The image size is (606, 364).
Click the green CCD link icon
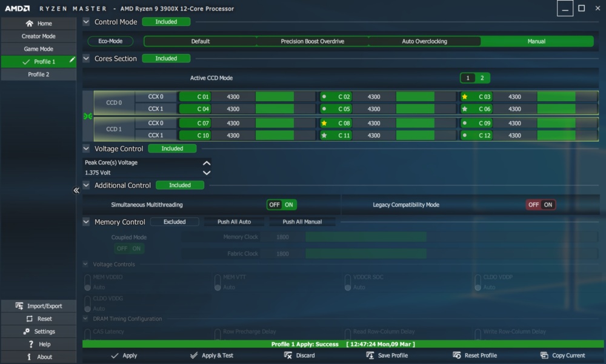coord(88,116)
